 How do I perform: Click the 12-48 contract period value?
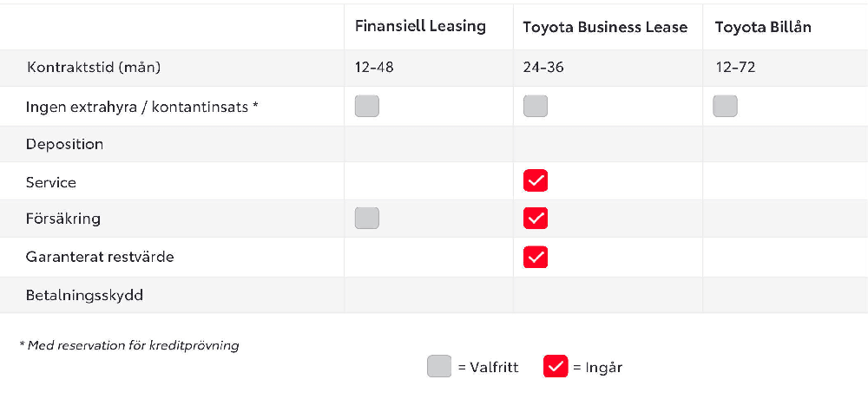coord(374,68)
